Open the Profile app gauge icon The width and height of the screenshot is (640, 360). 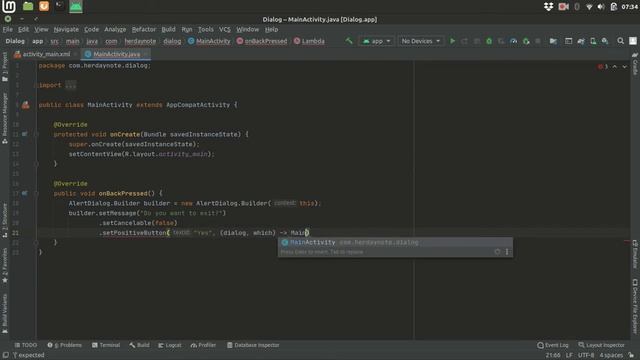point(513,41)
